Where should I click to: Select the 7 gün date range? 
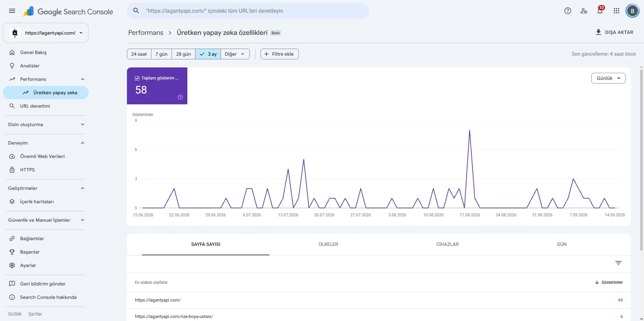(162, 54)
